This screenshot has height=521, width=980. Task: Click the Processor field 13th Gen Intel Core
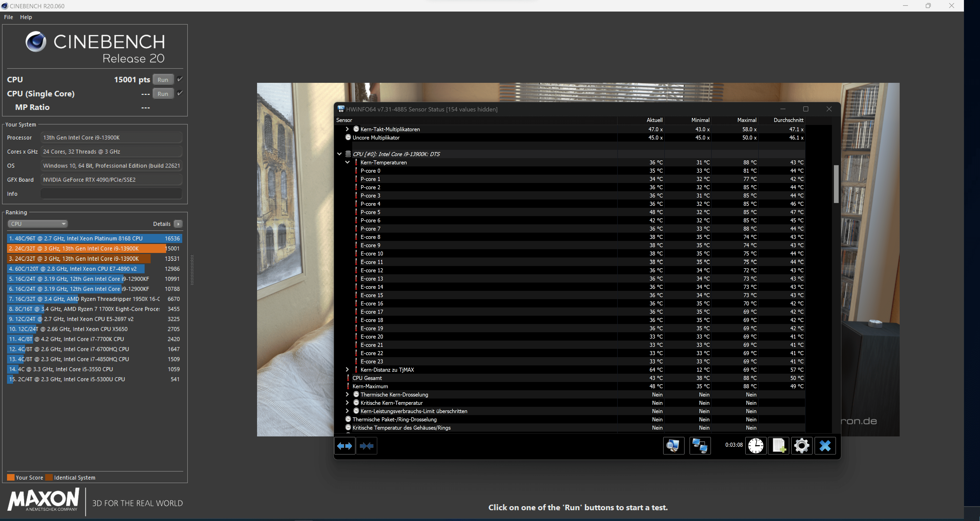[111, 137]
